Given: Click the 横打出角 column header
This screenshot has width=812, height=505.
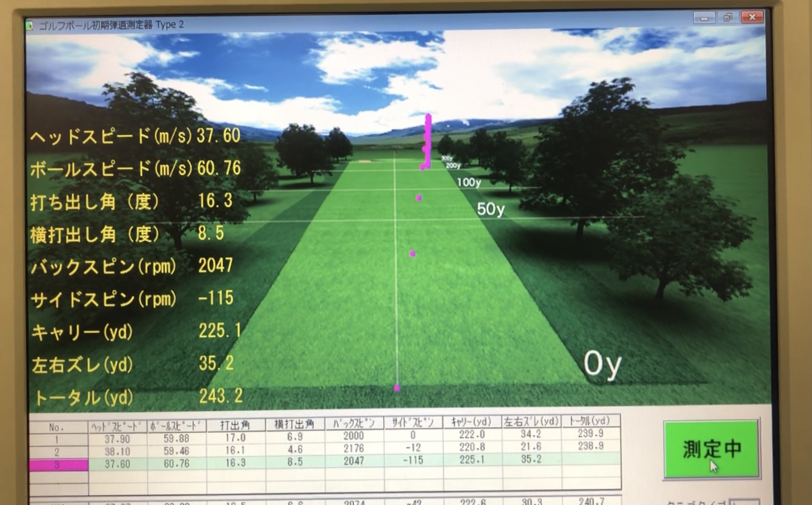Looking at the screenshot, I should pos(295,424).
